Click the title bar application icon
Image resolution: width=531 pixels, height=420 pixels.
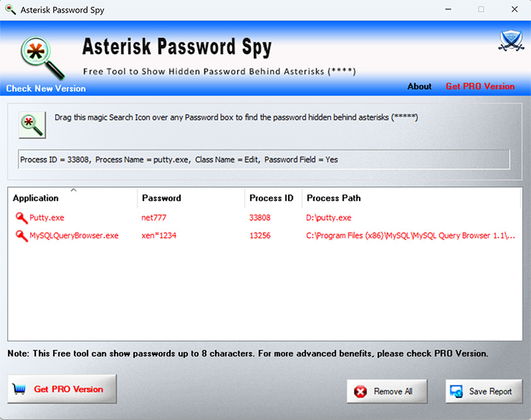coord(11,10)
